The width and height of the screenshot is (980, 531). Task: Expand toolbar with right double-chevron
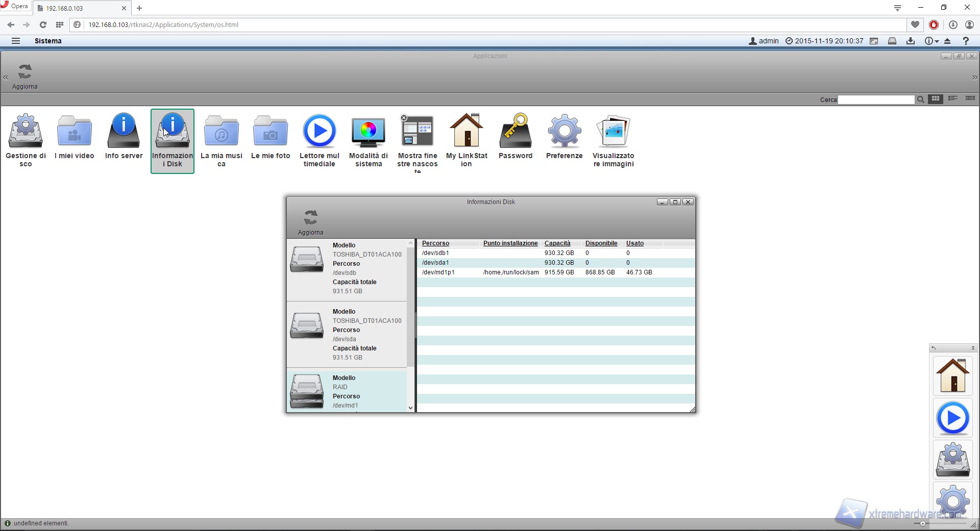click(x=974, y=78)
